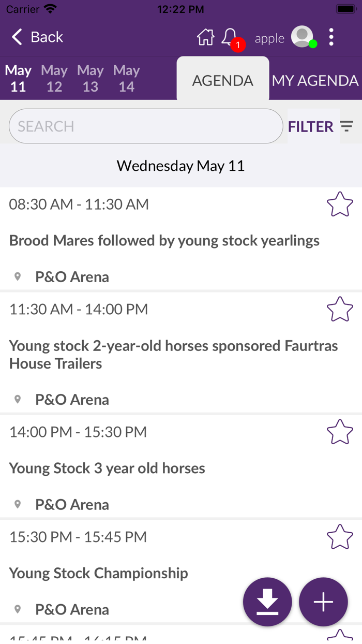Star the Young Stock 3 year old session
This screenshot has width=362, height=644.
tap(340, 432)
